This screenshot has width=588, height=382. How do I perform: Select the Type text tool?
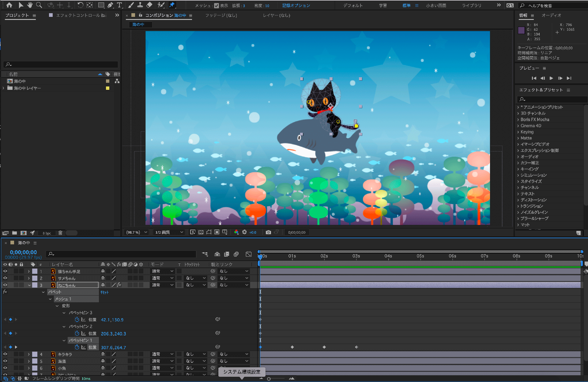pyautogui.click(x=119, y=5)
